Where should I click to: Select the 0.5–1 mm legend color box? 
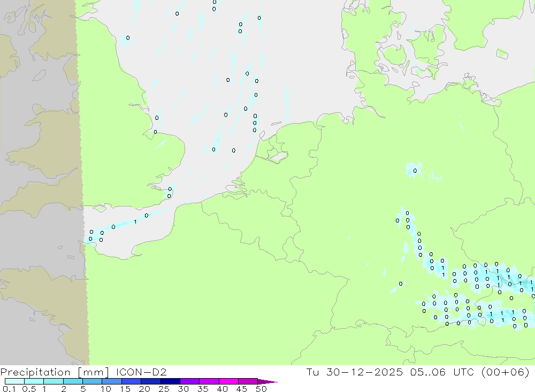34,381
